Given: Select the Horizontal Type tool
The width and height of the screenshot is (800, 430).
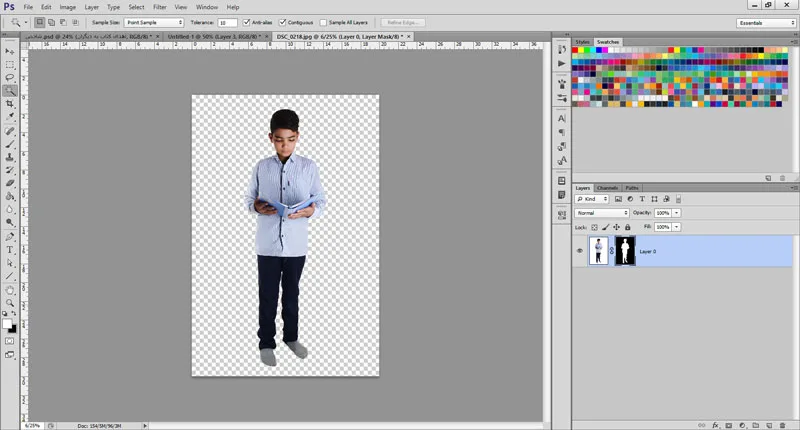Looking at the screenshot, I should [10, 250].
